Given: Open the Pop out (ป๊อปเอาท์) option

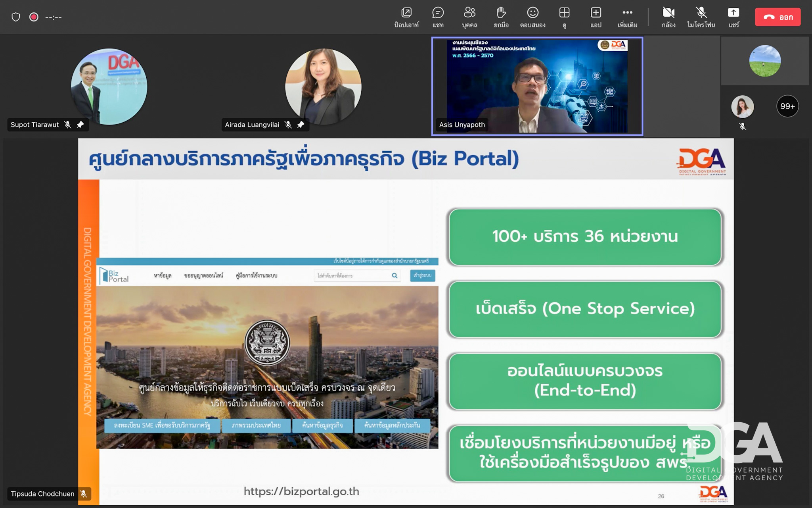Looking at the screenshot, I should coord(406,17).
